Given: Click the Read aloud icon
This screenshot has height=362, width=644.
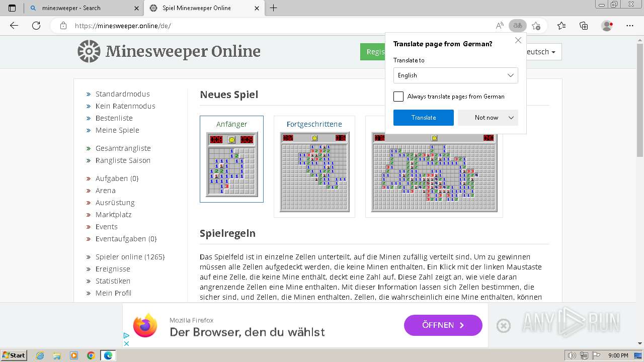Looking at the screenshot, I should click(500, 26).
